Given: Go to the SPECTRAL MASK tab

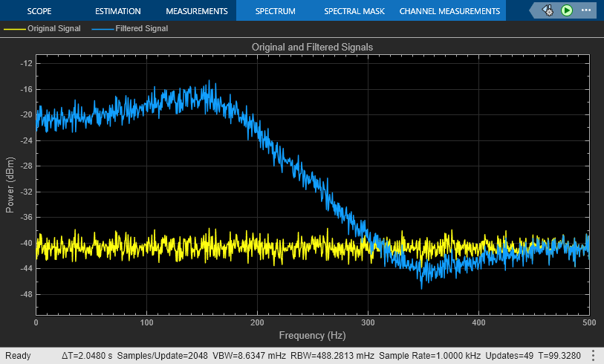Looking at the screenshot, I should click(x=354, y=11).
